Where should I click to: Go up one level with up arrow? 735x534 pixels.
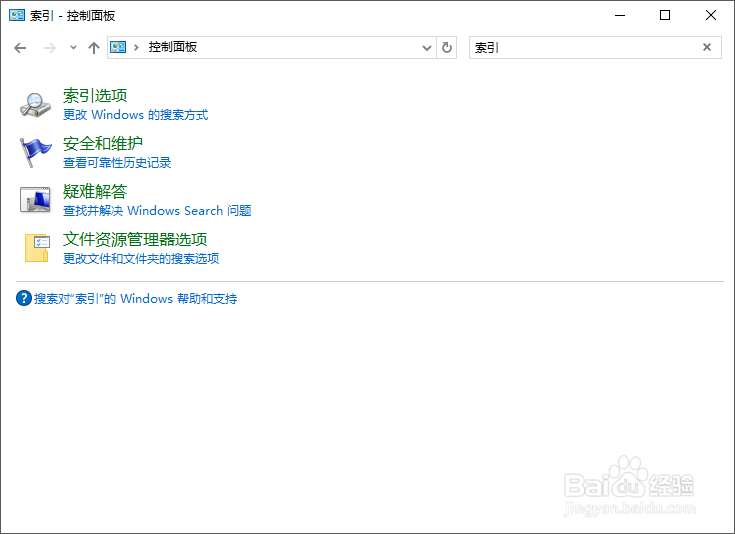click(x=94, y=48)
